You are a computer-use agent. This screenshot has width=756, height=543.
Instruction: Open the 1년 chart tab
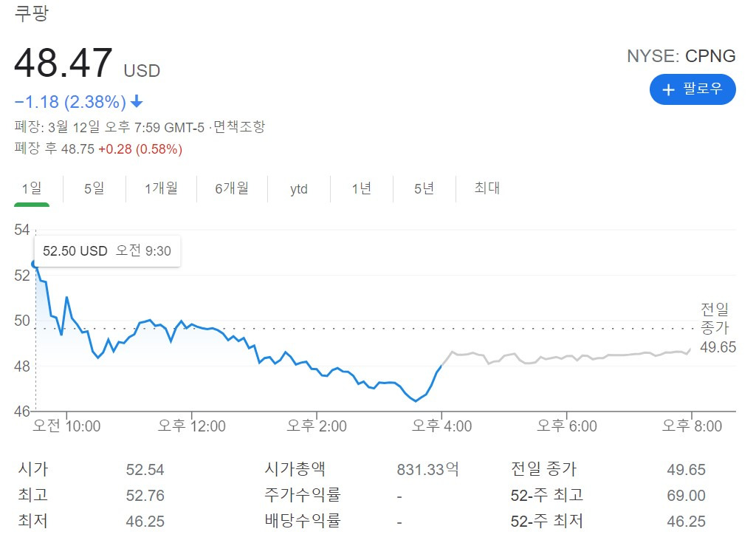[x=362, y=188]
